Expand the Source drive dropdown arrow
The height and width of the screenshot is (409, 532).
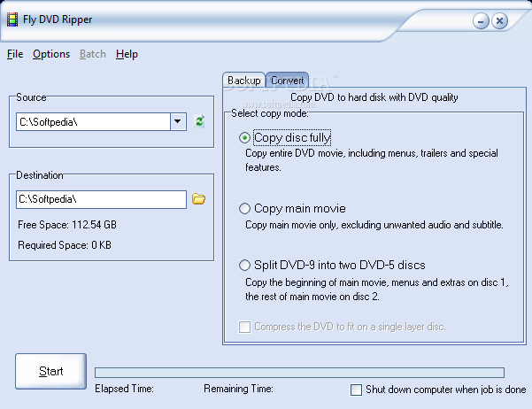(x=178, y=121)
